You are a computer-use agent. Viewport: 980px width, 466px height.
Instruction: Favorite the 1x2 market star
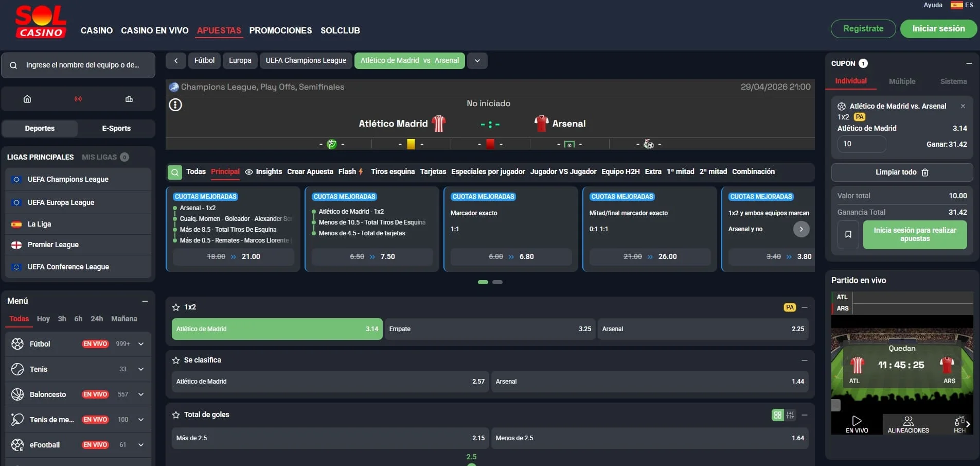[x=176, y=307]
